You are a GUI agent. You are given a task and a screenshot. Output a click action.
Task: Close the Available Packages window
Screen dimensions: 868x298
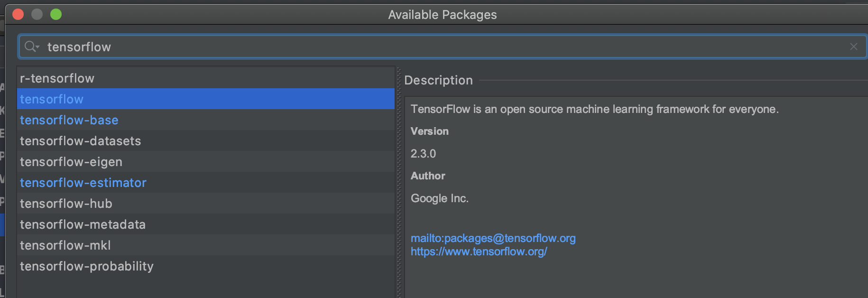18,14
